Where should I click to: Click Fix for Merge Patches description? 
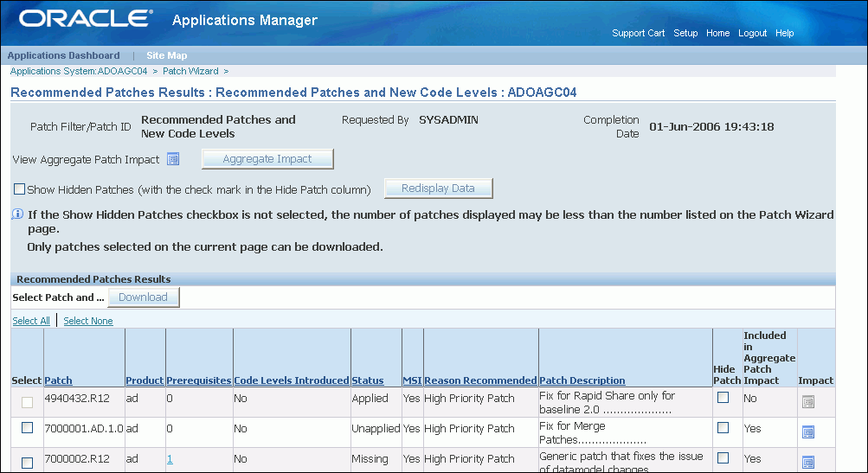[593, 433]
